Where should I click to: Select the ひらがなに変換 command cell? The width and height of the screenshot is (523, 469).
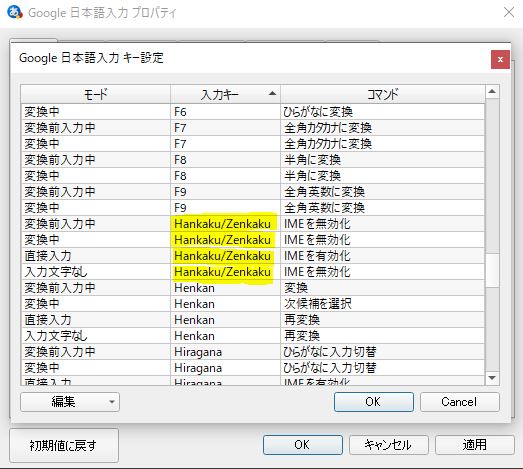coord(383,112)
